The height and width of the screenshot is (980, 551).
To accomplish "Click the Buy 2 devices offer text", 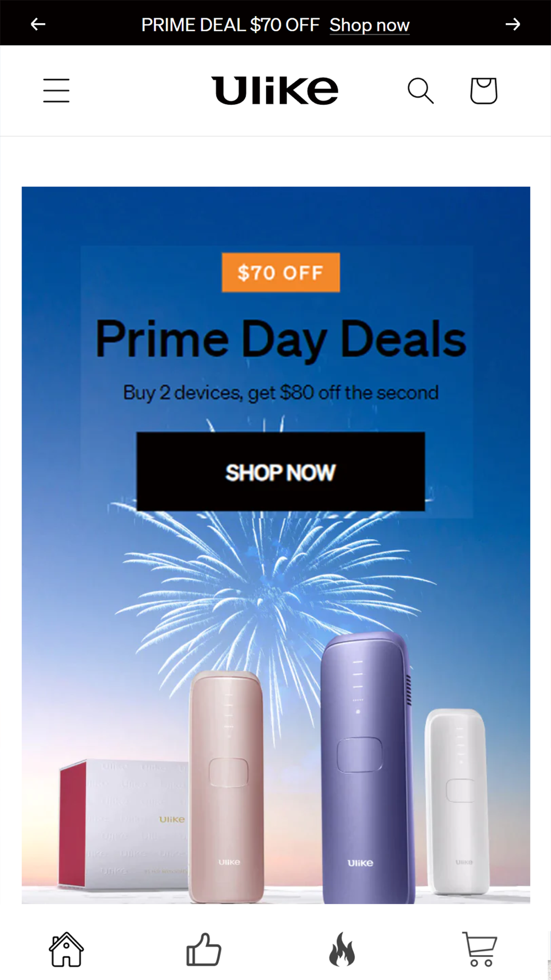I will point(281,392).
